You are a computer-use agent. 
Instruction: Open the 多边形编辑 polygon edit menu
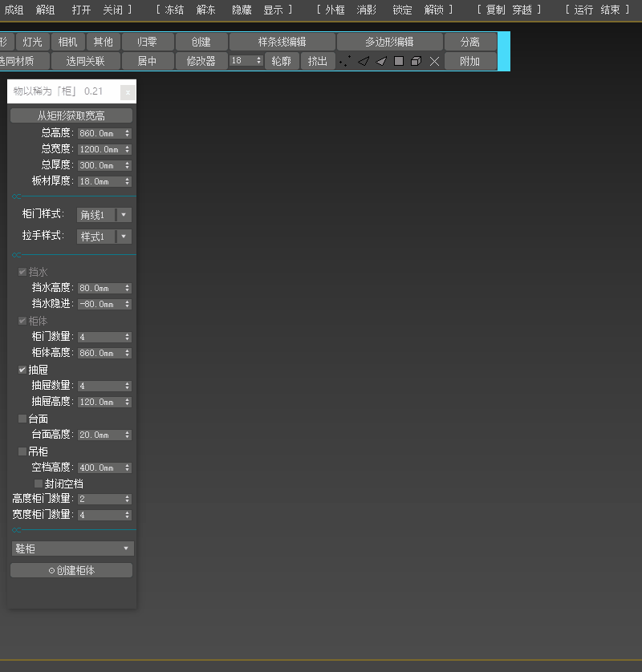coord(389,42)
